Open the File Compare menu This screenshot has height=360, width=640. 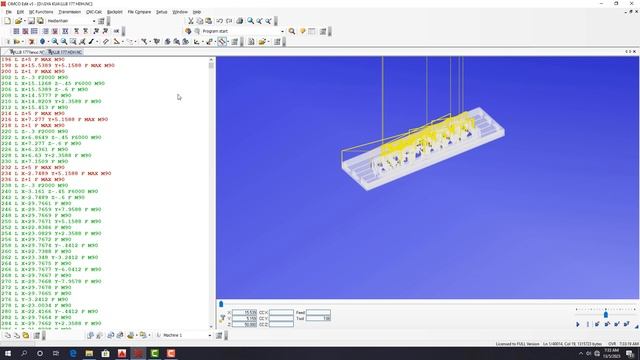coord(139,12)
